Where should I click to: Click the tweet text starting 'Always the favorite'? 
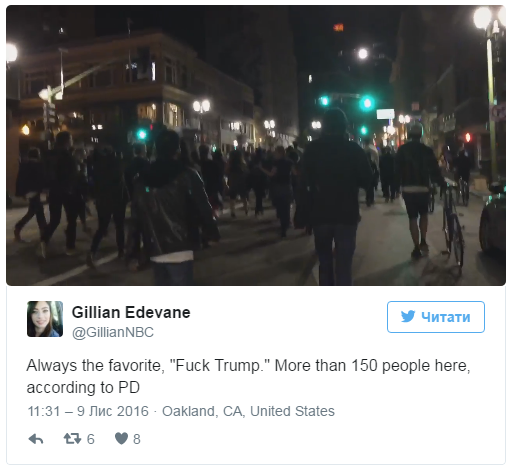(248, 376)
